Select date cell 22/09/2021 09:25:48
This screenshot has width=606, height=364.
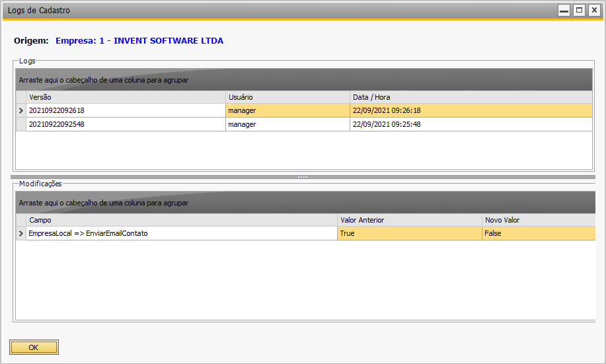pos(471,124)
